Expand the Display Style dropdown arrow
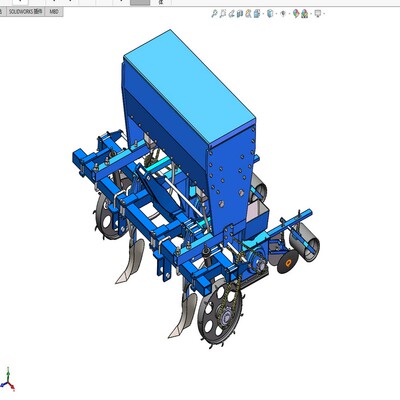Image resolution: width=400 pixels, height=400 pixels. 276,14
